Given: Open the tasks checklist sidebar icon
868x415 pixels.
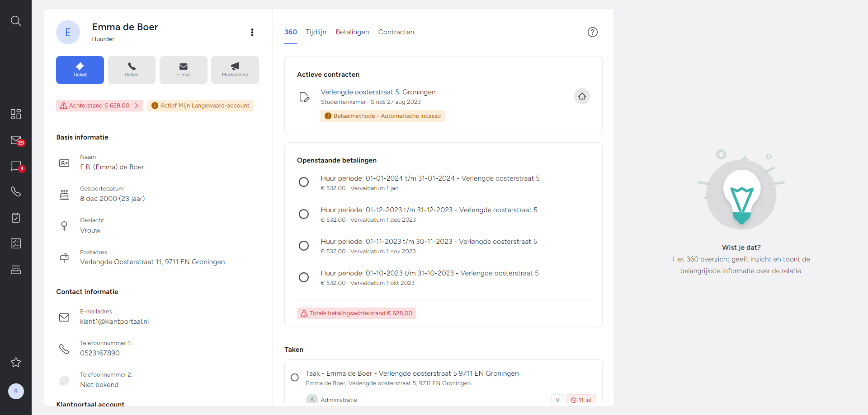Looking at the screenshot, I should tap(16, 244).
